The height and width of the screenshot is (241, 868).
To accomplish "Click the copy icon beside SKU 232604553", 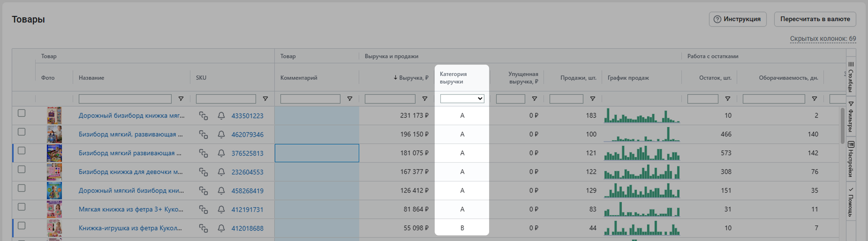I will (203, 172).
